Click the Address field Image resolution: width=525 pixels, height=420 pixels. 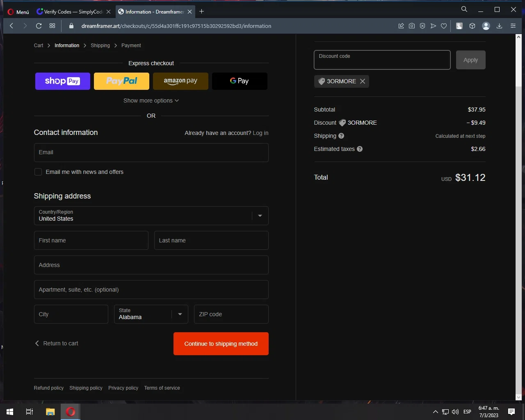pos(151,265)
